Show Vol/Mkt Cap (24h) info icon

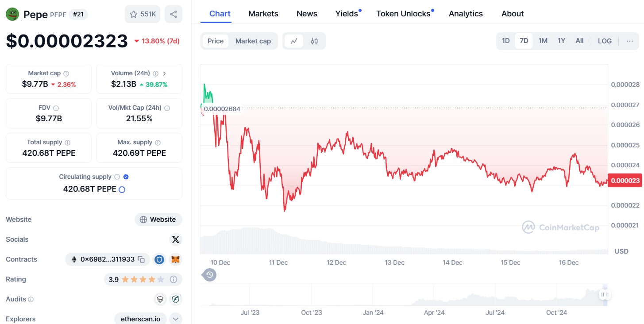tap(167, 108)
